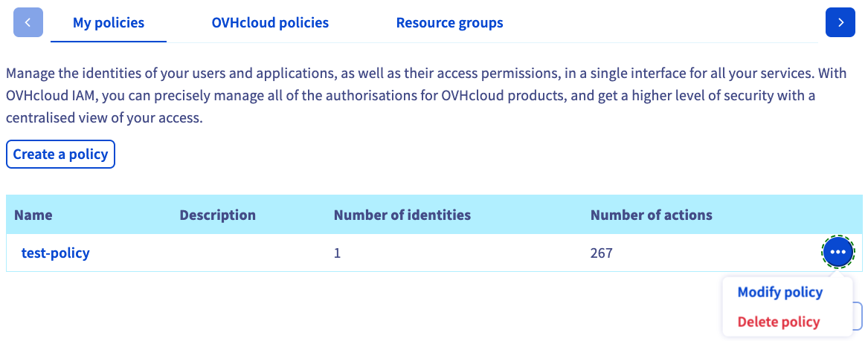Click the Number of identities header
868x341 pixels.
(x=402, y=215)
